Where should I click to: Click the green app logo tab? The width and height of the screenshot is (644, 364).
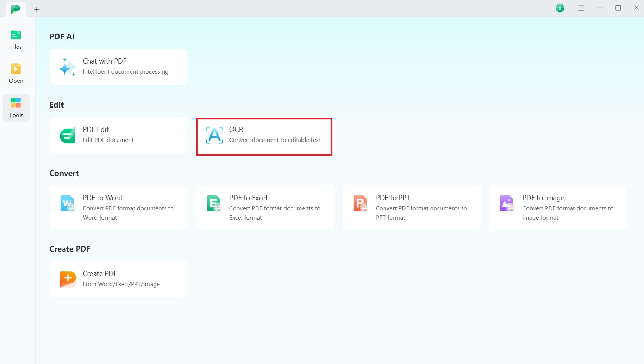point(16,9)
